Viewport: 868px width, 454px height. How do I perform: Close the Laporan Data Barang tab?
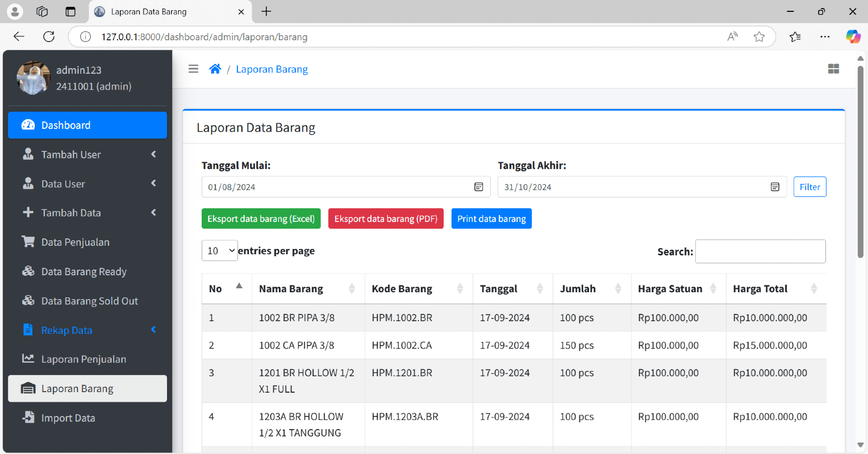tap(241, 11)
